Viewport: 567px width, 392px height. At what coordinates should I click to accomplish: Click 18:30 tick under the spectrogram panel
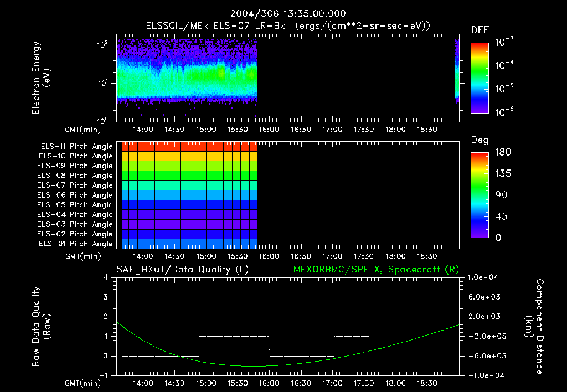pyautogui.click(x=427, y=130)
